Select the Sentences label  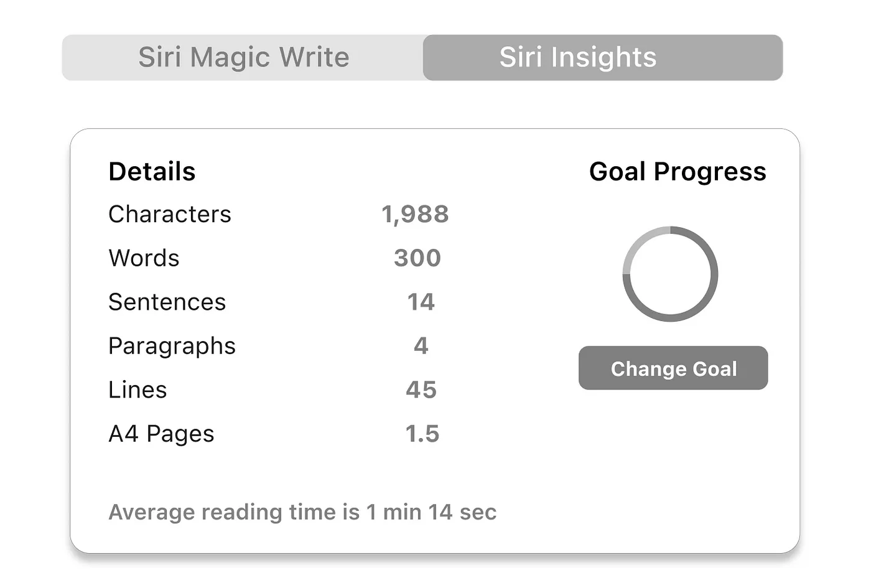[167, 302]
